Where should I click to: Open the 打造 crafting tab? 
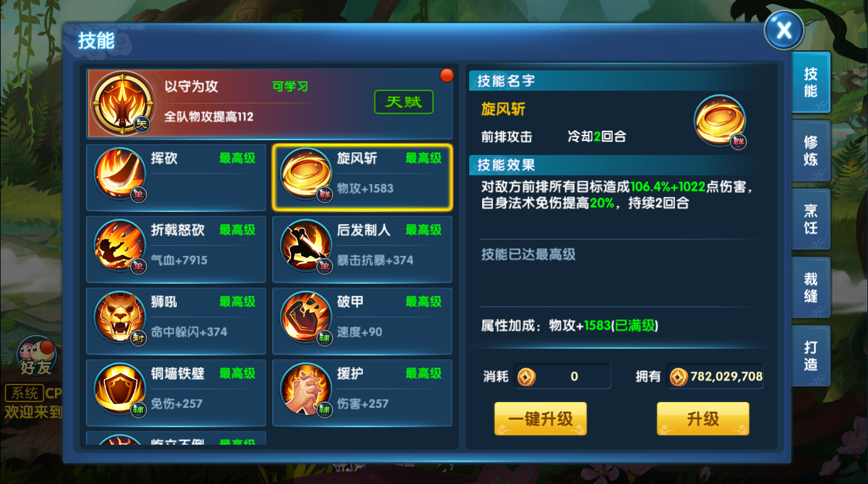point(810,355)
